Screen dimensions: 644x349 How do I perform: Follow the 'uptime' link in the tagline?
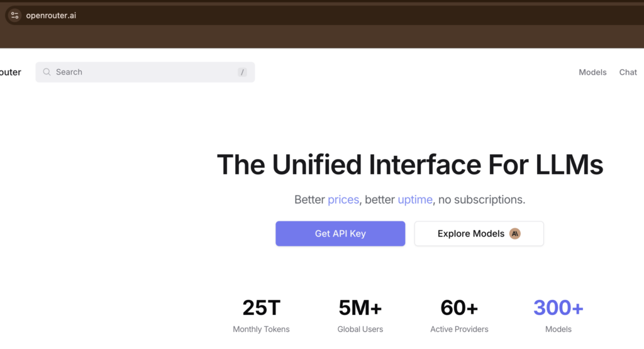415,200
